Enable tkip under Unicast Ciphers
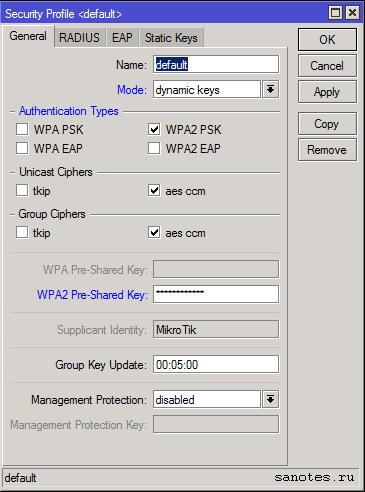This screenshot has width=365, height=492. pos(22,191)
